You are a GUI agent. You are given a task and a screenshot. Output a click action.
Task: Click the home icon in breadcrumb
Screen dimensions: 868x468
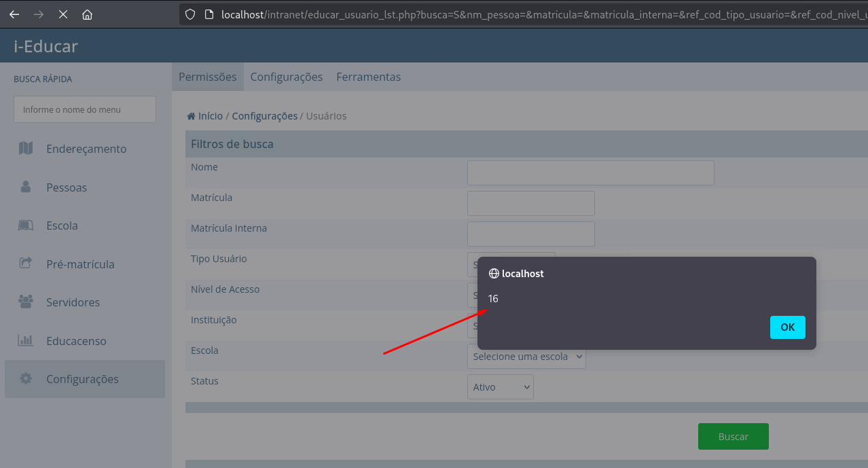click(192, 116)
